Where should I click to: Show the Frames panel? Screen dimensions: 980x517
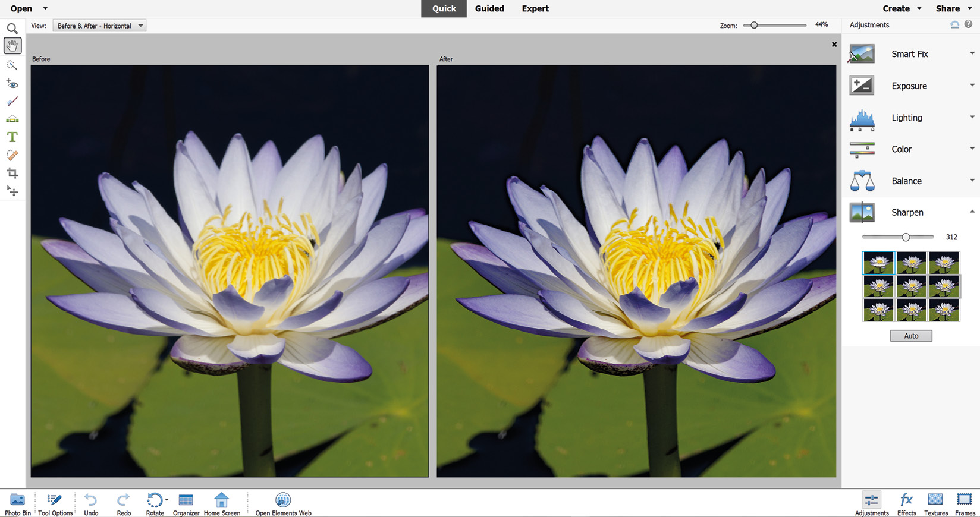coord(965,504)
